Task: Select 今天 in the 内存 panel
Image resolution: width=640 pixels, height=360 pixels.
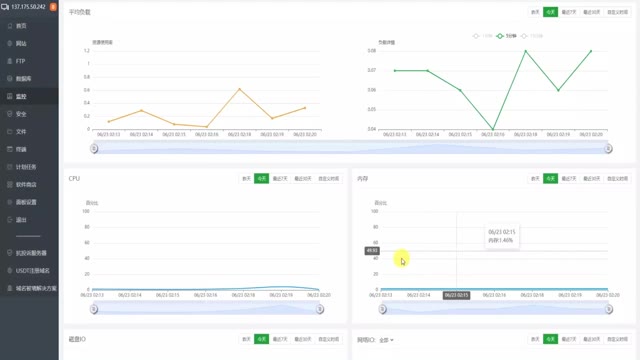Action: coord(550,179)
